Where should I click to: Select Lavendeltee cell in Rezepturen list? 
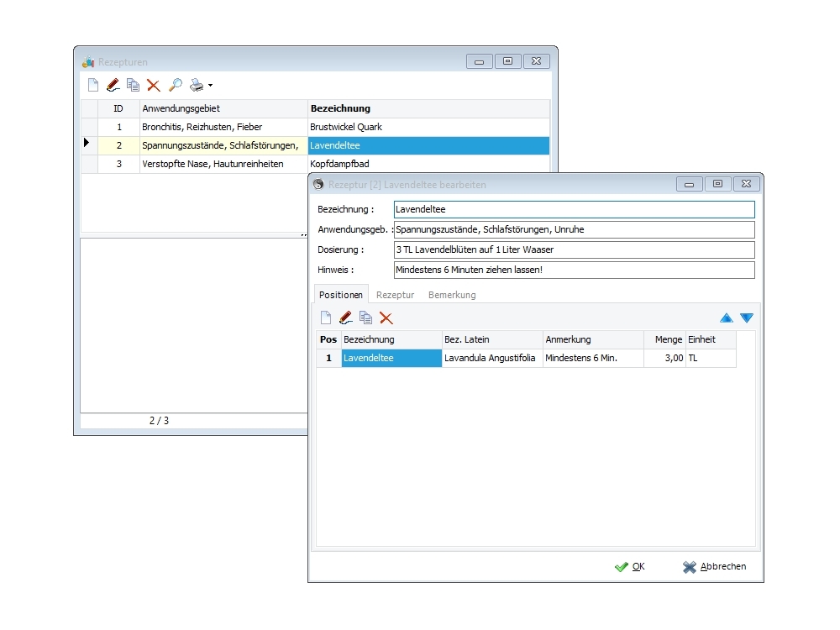(428, 145)
